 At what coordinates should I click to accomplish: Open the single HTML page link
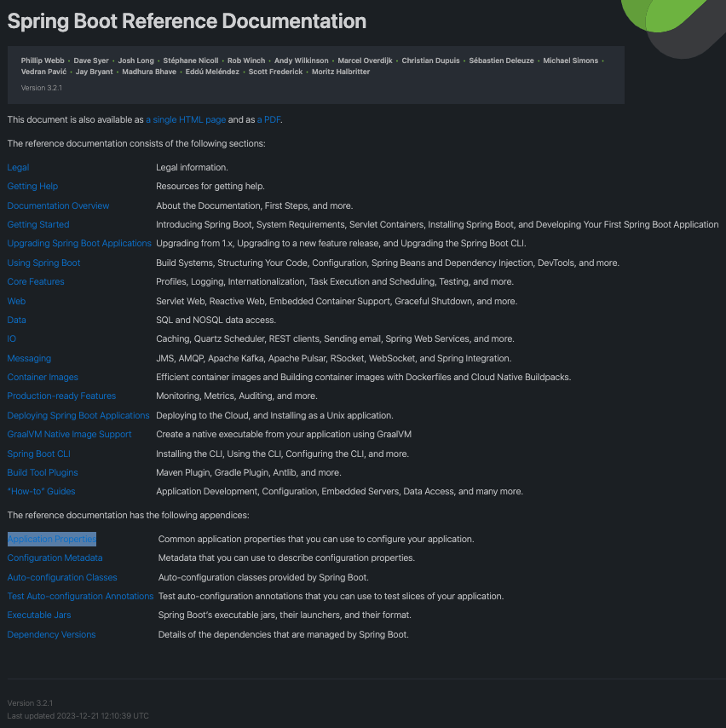pyautogui.click(x=186, y=120)
